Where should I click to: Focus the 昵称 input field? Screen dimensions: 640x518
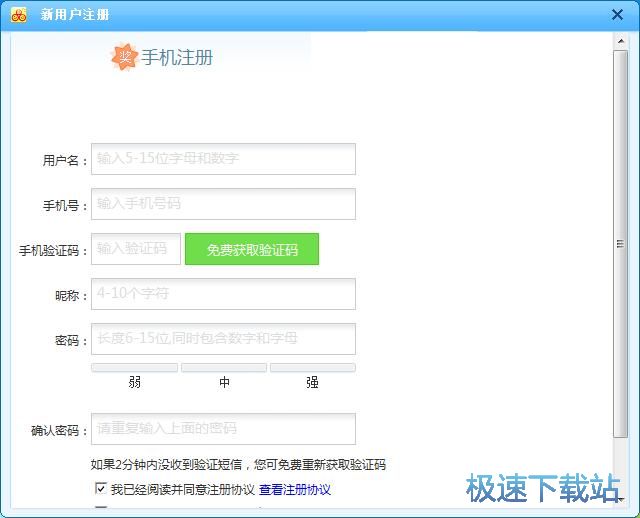(223, 294)
